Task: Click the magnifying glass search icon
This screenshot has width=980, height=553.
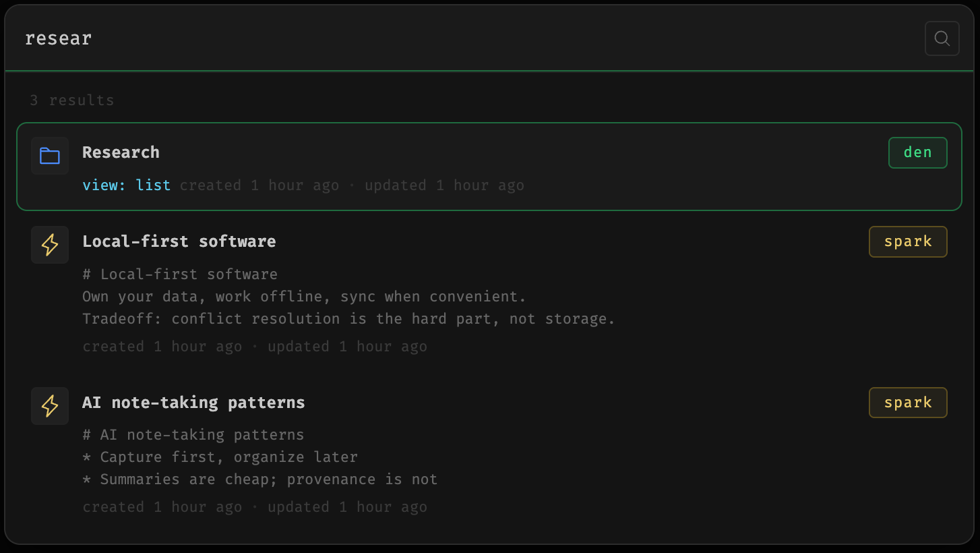Action: (942, 38)
